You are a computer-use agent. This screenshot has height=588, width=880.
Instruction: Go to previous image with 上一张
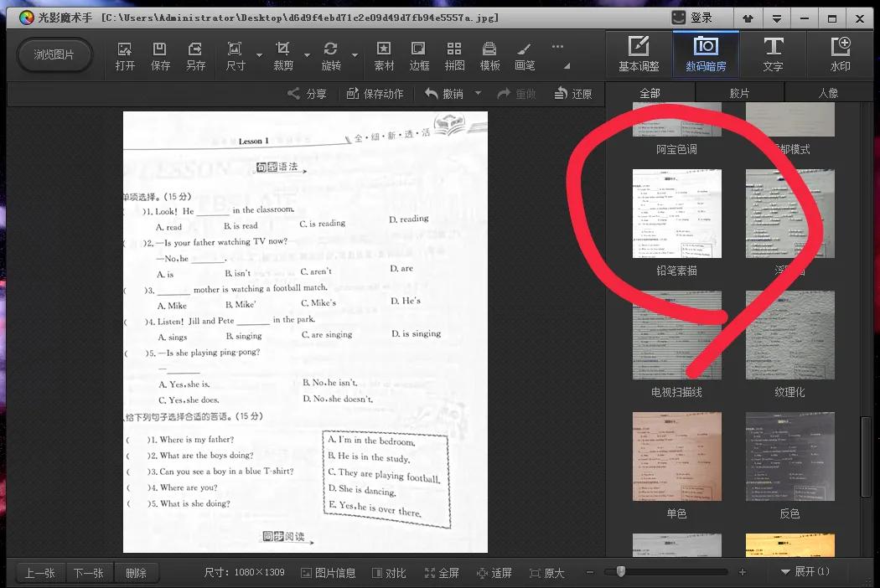point(39,573)
